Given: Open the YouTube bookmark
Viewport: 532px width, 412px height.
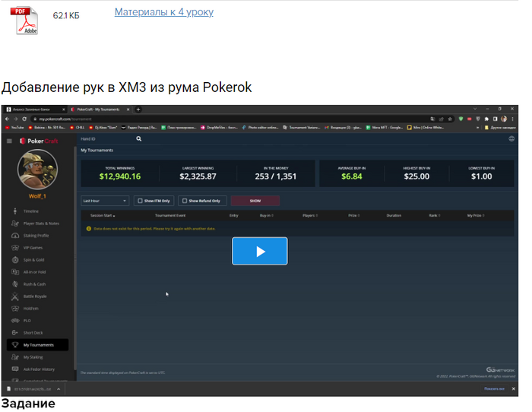Looking at the screenshot, I should (15, 128).
